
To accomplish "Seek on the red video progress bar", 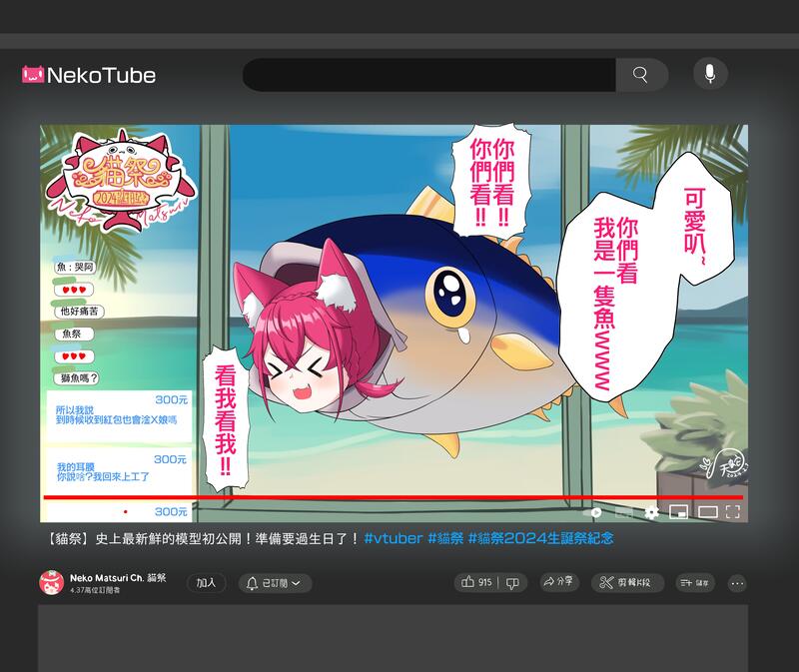I will point(390,497).
